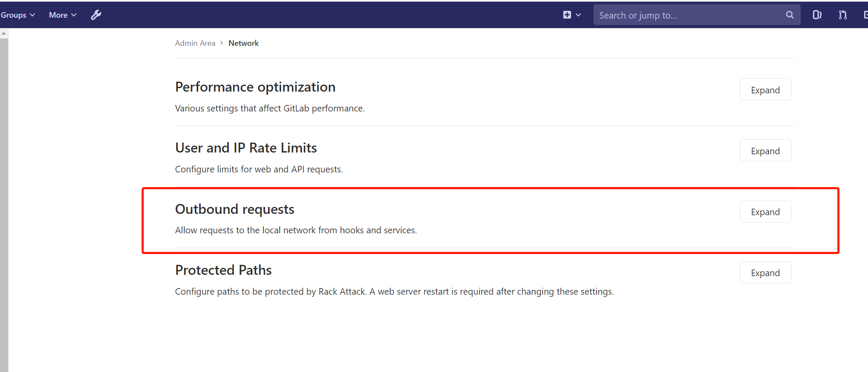
Task: Expand the Protected Paths section
Action: click(765, 273)
